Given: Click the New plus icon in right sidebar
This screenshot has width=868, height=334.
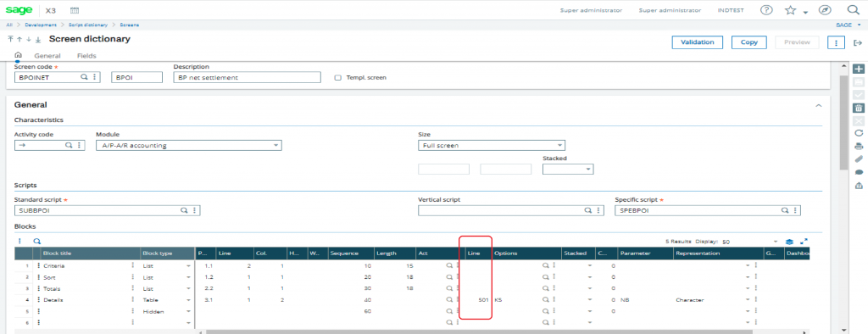Looking at the screenshot, I should (859, 70).
